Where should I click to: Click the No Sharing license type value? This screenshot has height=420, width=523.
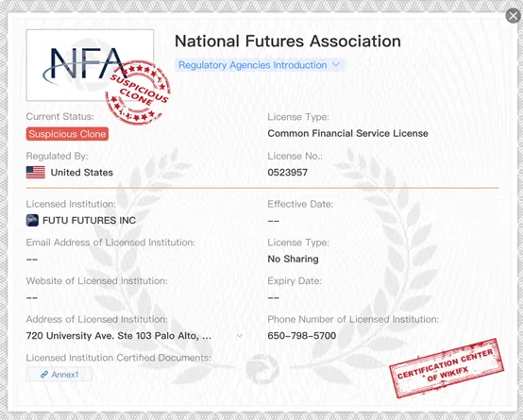pyautogui.click(x=294, y=260)
